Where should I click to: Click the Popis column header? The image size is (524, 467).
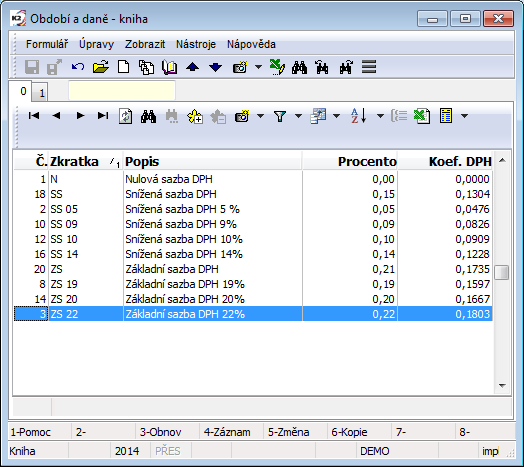click(213, 161)
